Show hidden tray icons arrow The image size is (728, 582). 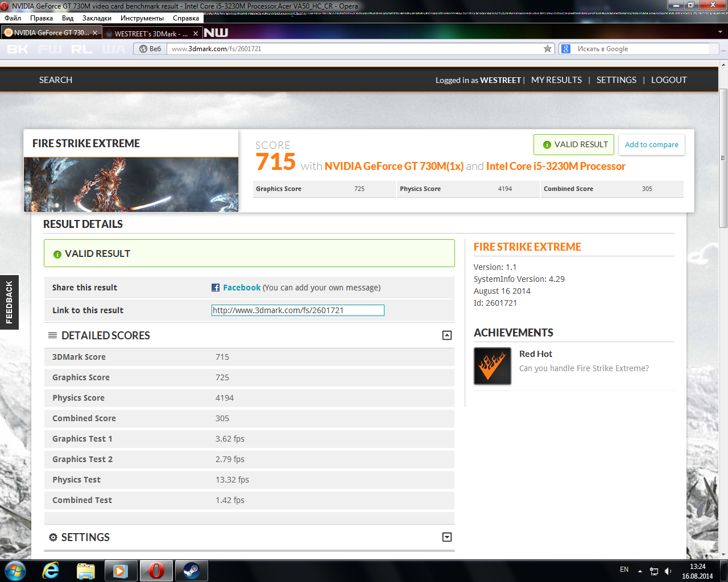click(x=640, y=571)
